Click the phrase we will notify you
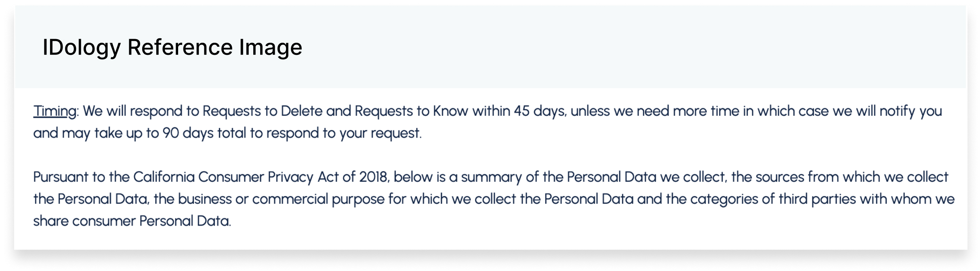Screen dimensions: 980x271 887,111
